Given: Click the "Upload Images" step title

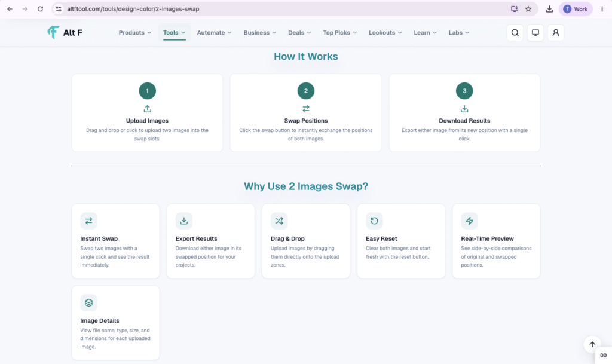Looking at the screenshot, I should 147,121.
